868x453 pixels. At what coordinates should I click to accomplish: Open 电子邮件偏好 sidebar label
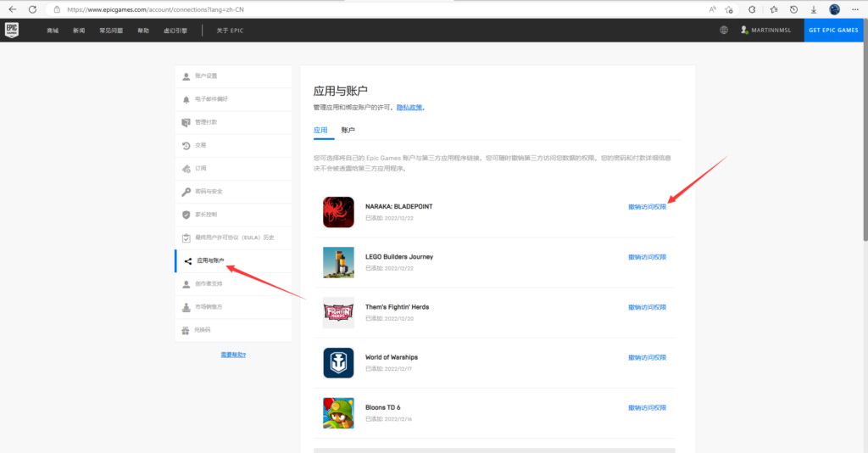point(211,99)
